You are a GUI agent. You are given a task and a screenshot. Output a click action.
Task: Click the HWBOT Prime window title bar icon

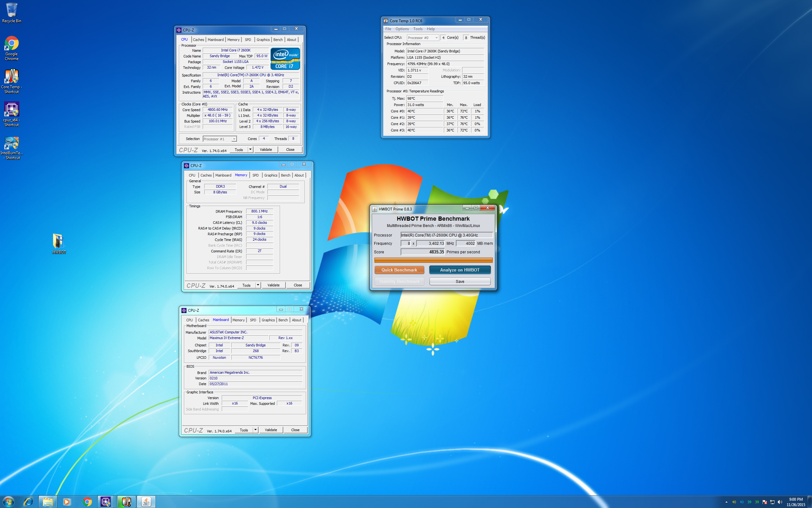click(375, 209)
